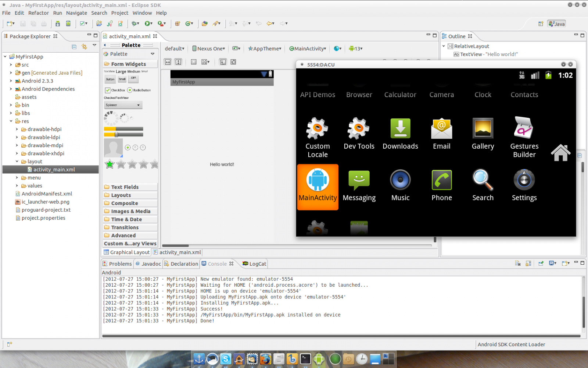Open the Refactor menu
Image resolution: width=588 pixels, height=368 pixels.
click(x=38, y=13)
